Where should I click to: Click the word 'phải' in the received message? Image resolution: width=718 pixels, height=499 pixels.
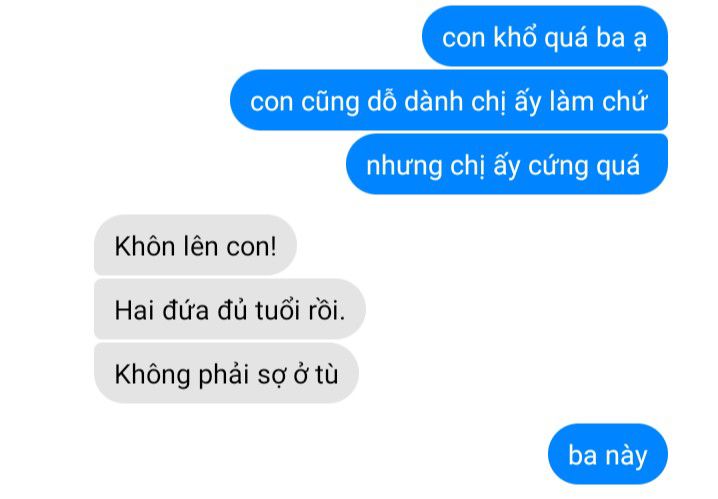click(x=223, y=375)
